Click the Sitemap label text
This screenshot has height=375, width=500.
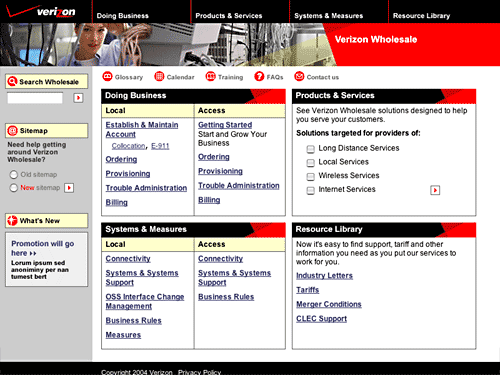click(x=34, y=131)
